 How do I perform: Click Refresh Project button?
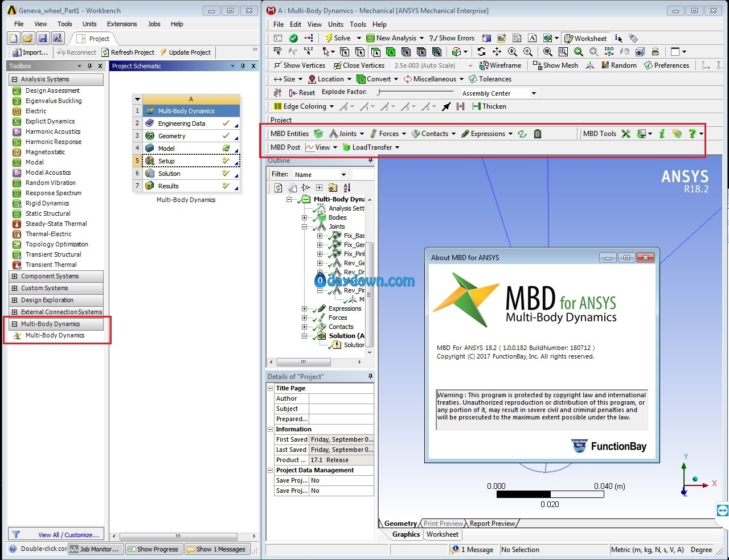128,52
